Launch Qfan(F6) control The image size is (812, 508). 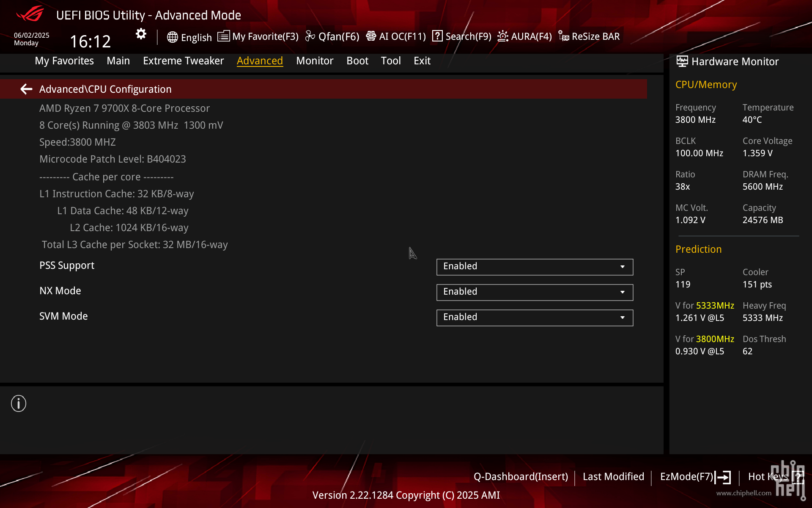[339, 36]
